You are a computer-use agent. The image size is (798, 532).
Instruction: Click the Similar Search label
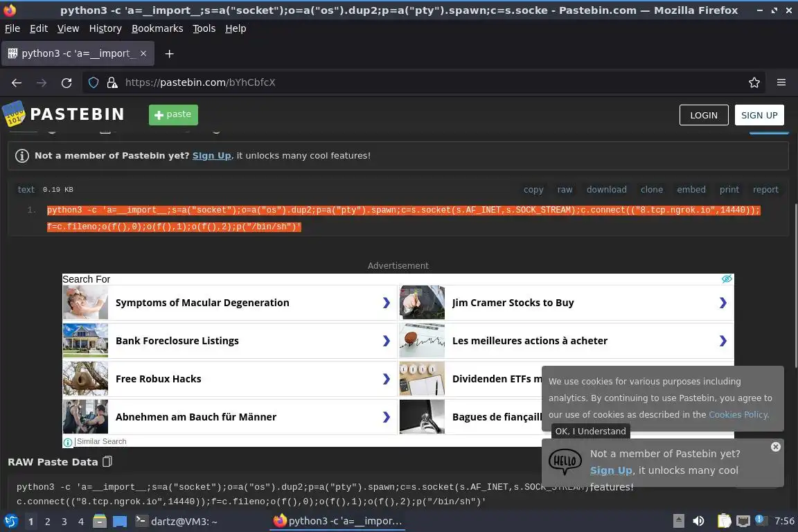click(x=101, y=441)
